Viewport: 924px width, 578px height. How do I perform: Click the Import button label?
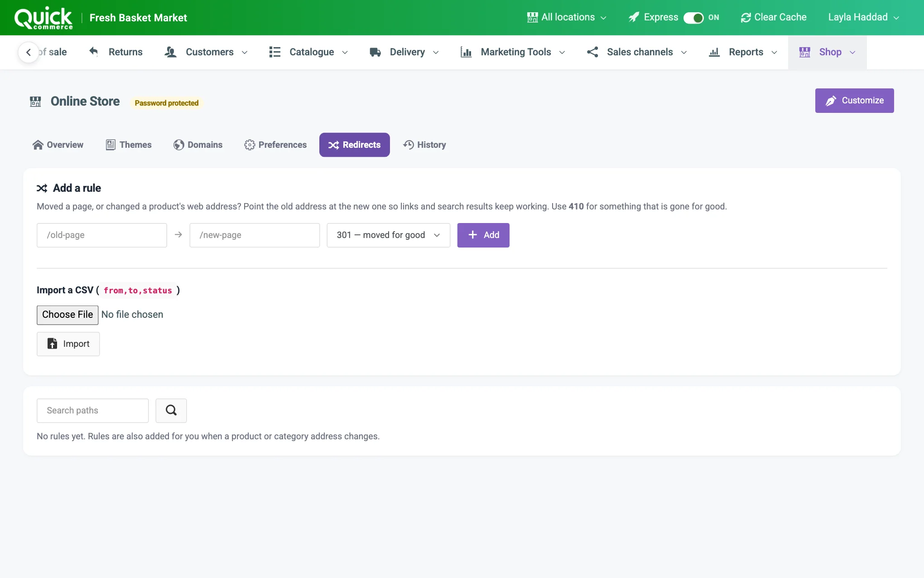tap(76, 344)
